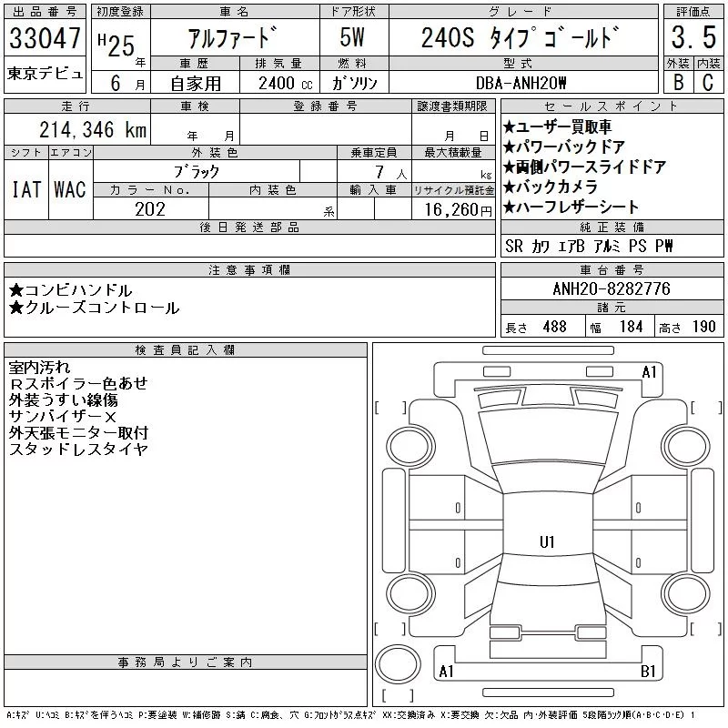Image resolution: width=728 pixels, height=728 pixels.
Task: Click the 東京デビュー label
Action: coord(45,74)
